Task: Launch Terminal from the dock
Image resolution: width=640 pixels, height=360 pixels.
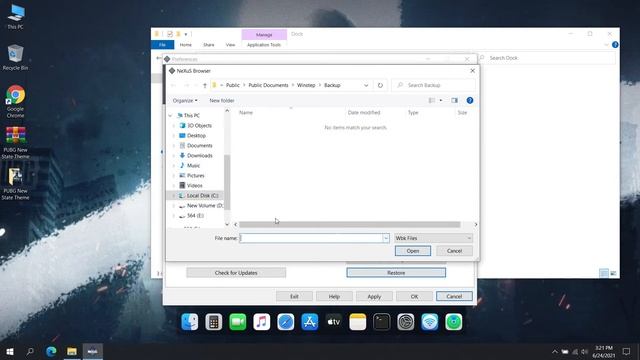Action: point(382,322)
